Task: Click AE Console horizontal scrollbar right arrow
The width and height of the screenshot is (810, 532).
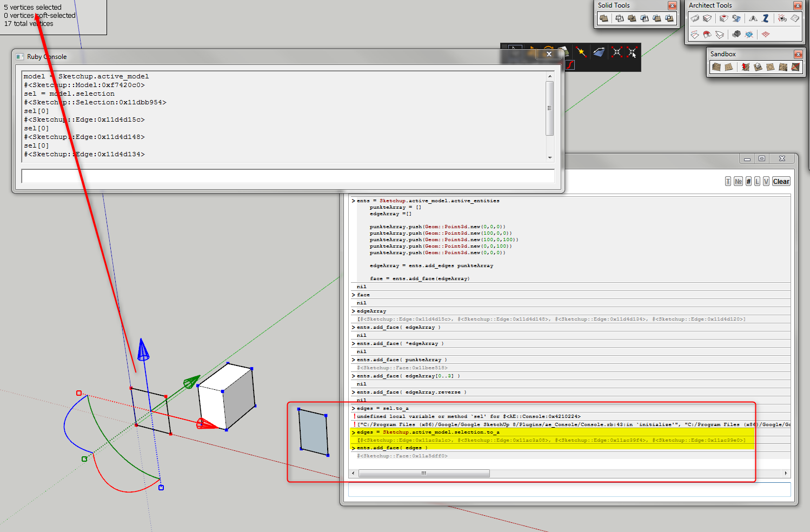Action: pos(786,473)
